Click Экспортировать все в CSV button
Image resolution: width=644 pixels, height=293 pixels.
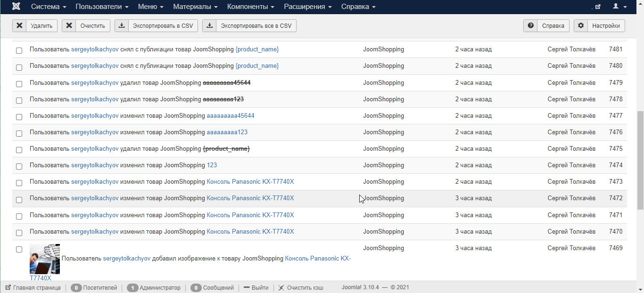click(x=249, y=25)
